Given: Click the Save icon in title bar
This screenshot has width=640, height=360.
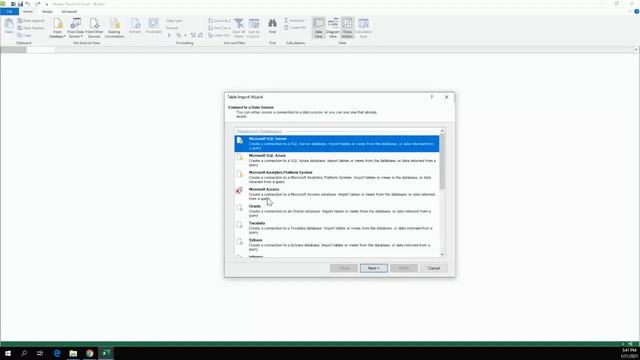Looking at the screenshot, I should coord(20,4).
